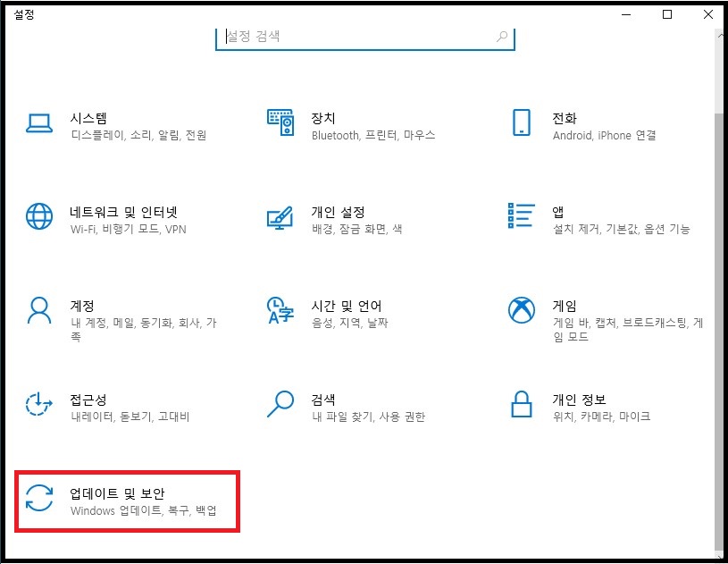Click the text 디스플레이, 소리, 알림, 전원

point(138,135)
